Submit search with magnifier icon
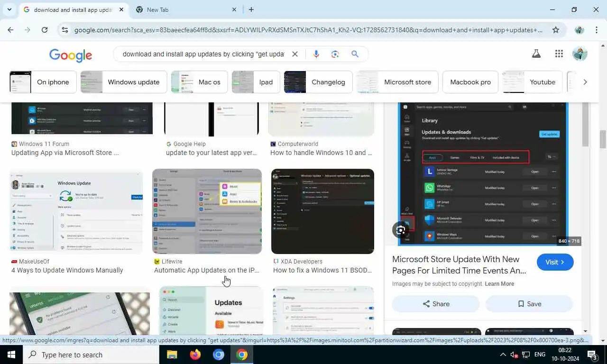607x364 pixels. click(x=355, y=54)
